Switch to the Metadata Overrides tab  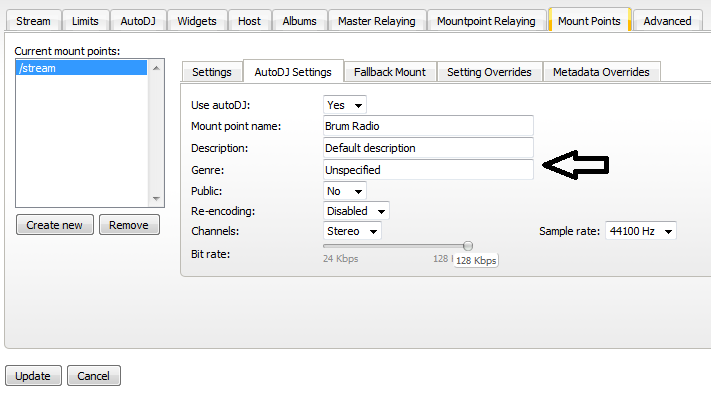(601, 72)
